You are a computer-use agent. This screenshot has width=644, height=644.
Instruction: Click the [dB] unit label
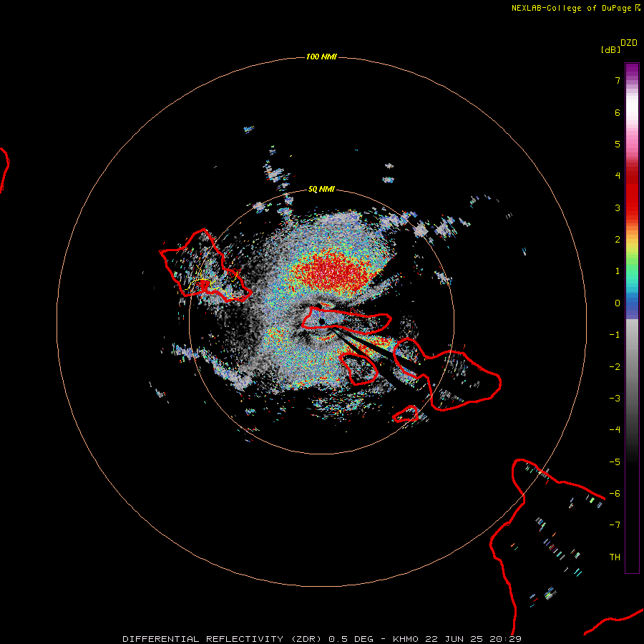[611, 49]
